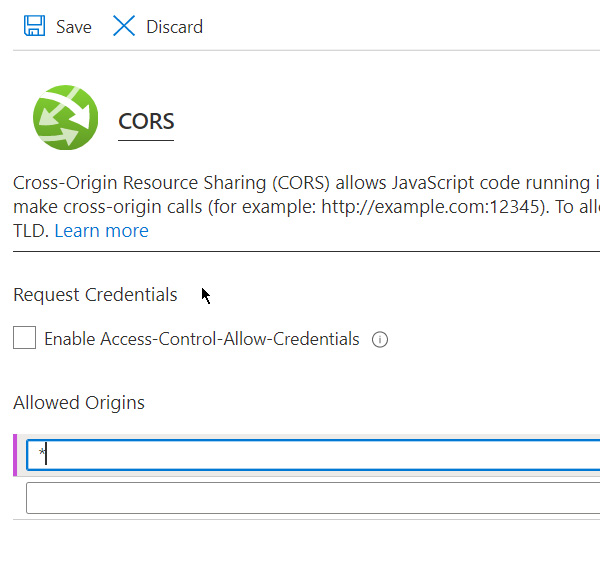Open the Learn more link
Image resolution: width=600 pixels, height=583 pixels.
pos(101,231)
